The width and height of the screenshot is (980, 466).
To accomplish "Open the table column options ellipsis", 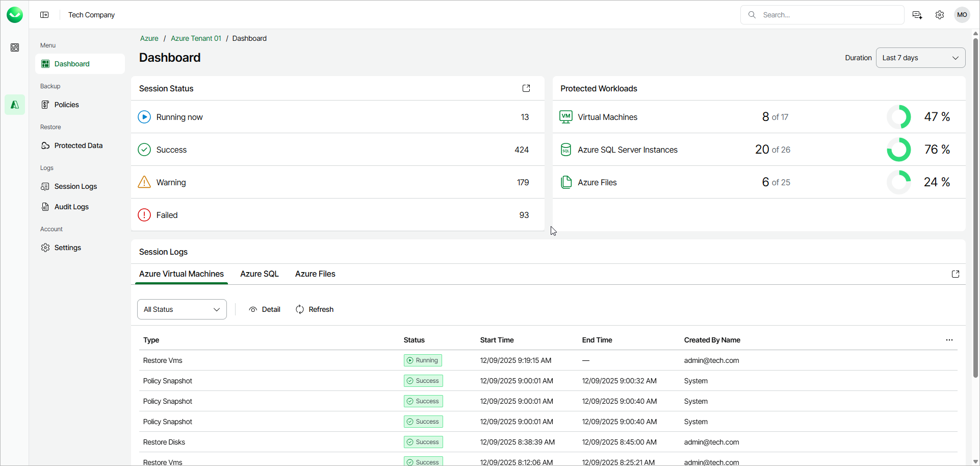I will coord(949,340).
